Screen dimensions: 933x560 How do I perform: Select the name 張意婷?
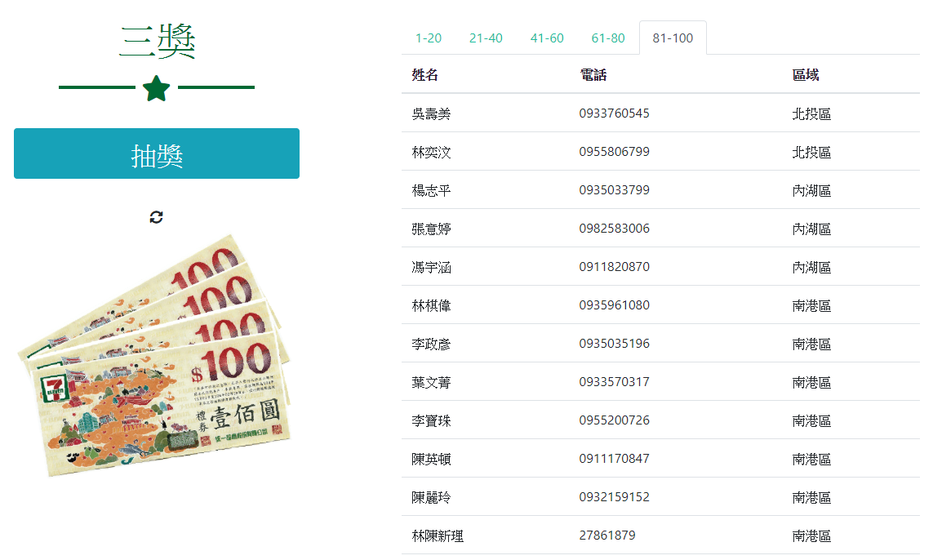[x=431, y=229]
